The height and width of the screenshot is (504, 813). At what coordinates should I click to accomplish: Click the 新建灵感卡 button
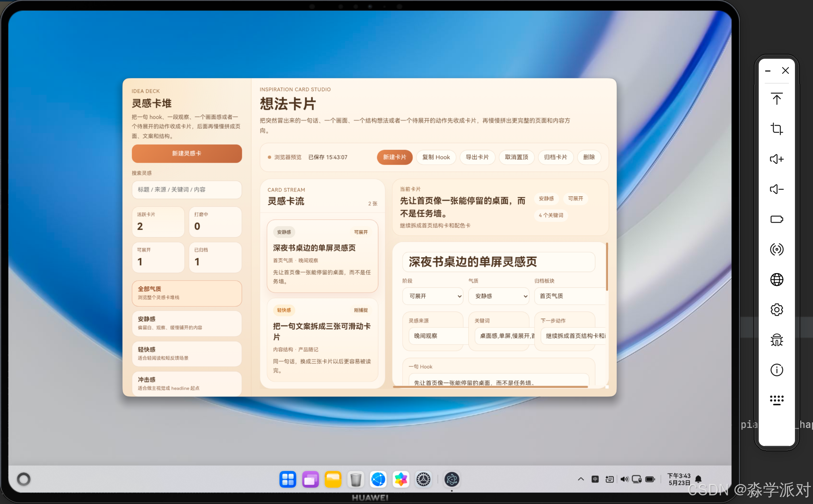(x=187, y=153)
